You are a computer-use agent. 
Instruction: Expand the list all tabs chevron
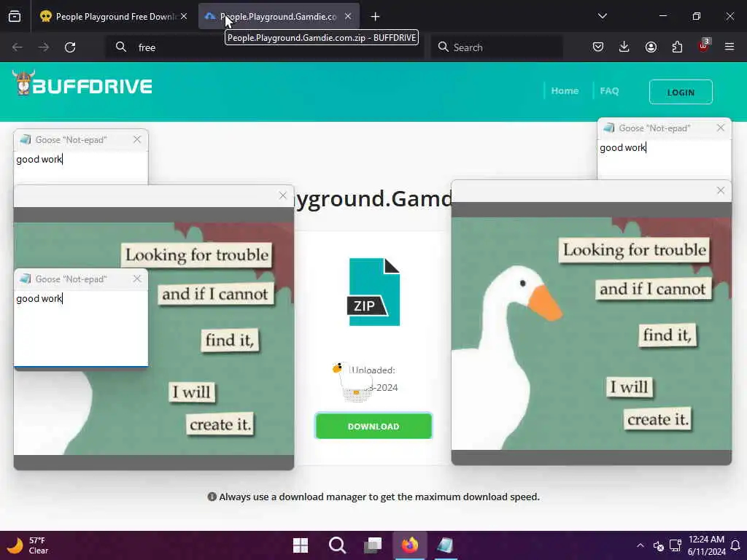602,17
